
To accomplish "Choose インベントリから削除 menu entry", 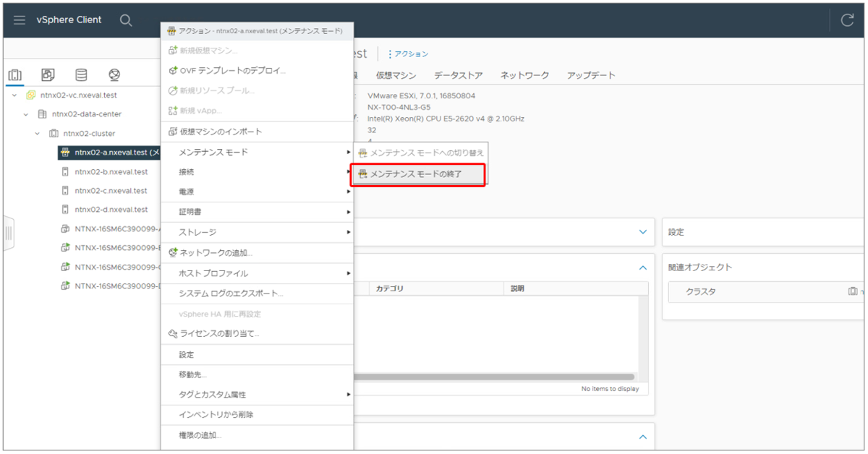I will 257,415.
